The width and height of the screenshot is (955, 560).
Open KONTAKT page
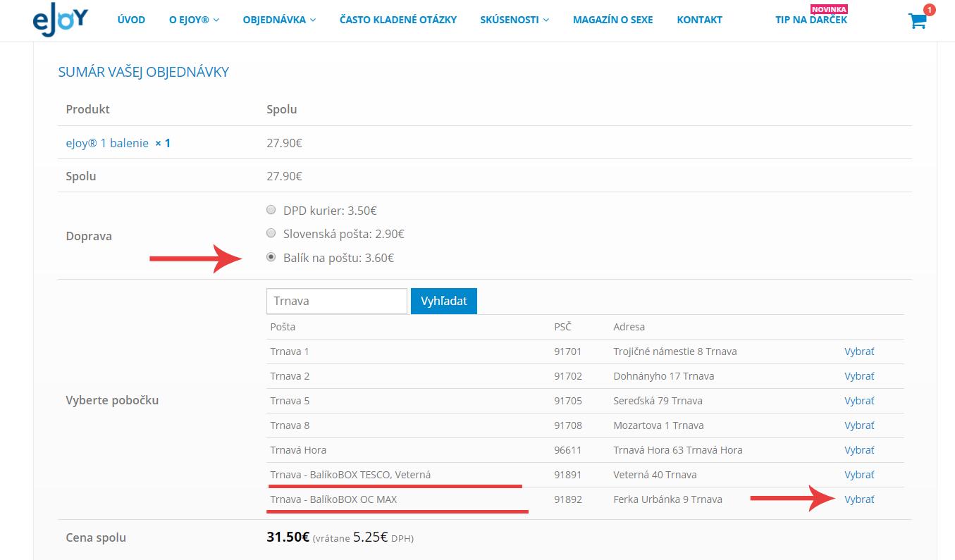click(699, 20)
